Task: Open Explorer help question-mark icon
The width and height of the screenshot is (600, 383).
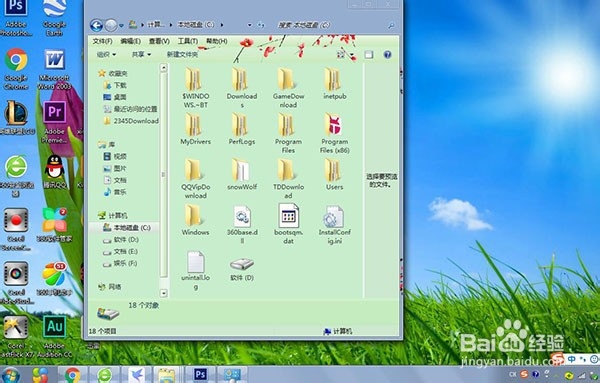Action: coord(387,55)
